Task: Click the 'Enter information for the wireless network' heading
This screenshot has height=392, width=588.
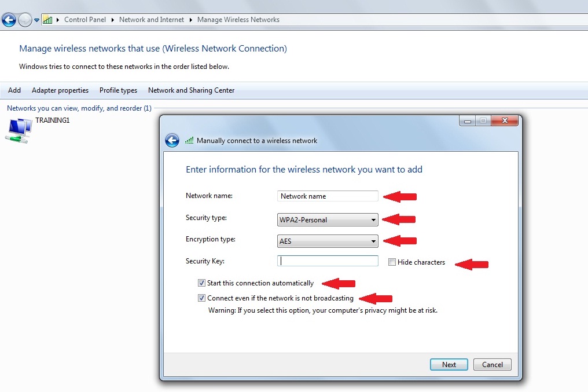Action: point(304,170)
